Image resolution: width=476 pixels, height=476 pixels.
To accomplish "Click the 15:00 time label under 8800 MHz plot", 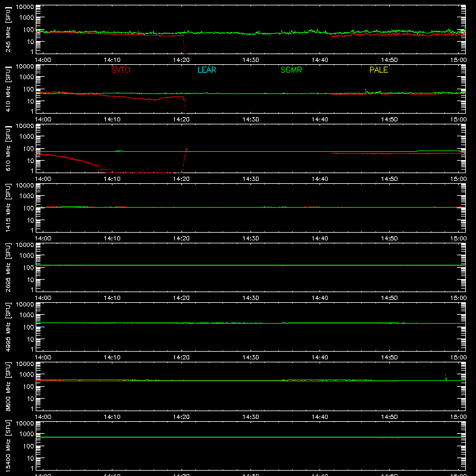I will click(458, 417).
